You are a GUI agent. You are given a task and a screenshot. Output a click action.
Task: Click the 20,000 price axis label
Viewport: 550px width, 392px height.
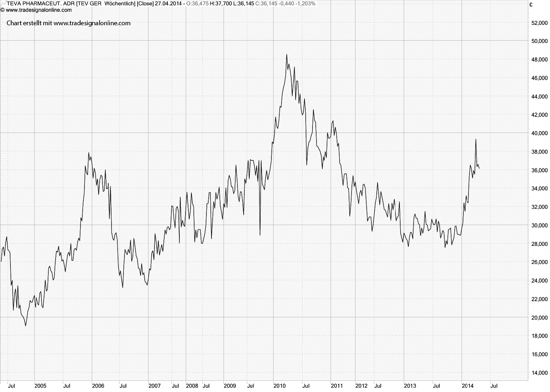pyautogui.click(x=540, y=318)
